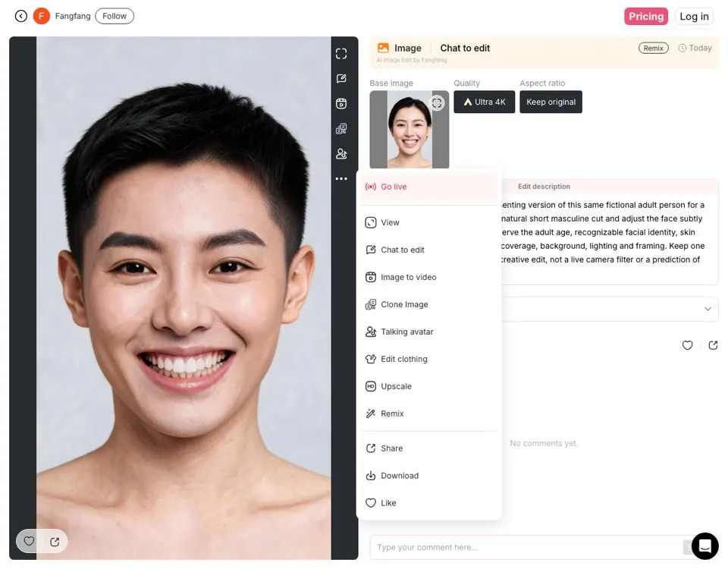Image resolution: width=728 pixels, height=569 pixels.
Task: Select Upscale from the menu
Action: click(x=429, y=386)
